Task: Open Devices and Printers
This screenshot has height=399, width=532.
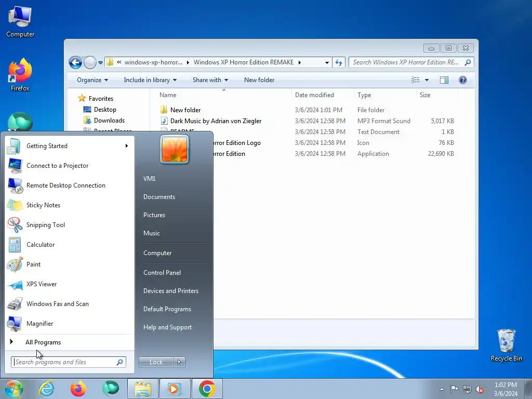Action: [x=170, y=291]
